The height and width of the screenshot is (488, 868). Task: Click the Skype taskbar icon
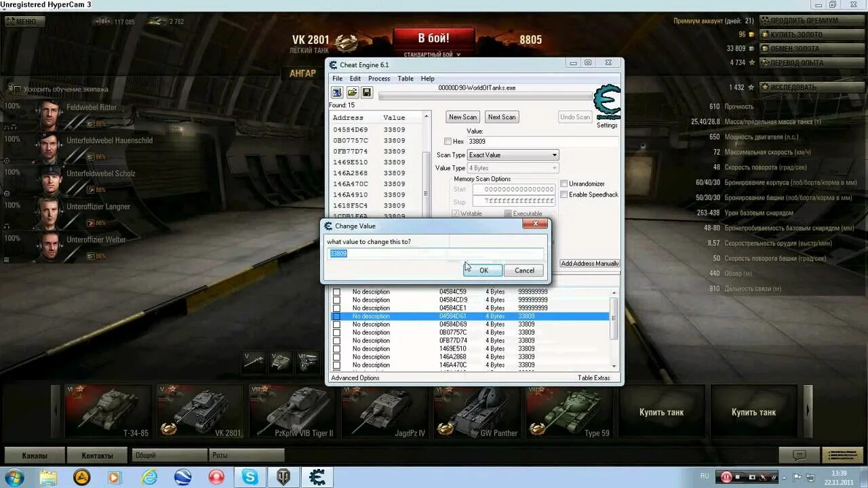coord(250,477)
